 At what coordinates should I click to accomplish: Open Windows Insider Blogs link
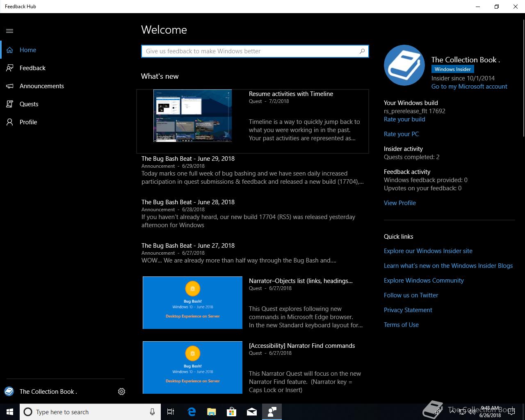pyautogui.click(x=448, y=266)
